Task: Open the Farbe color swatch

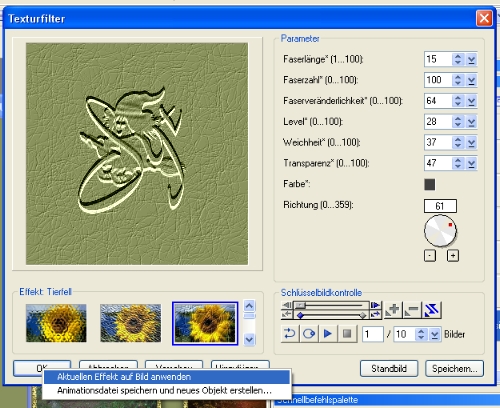Action: pyautogui.click(x=430, y=184)
